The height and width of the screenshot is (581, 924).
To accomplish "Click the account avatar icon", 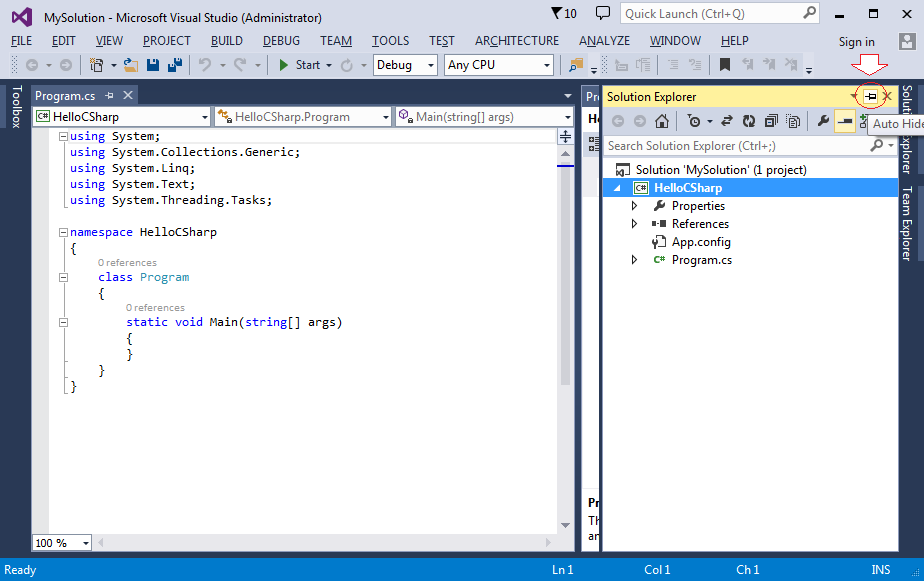I will 906,41.
